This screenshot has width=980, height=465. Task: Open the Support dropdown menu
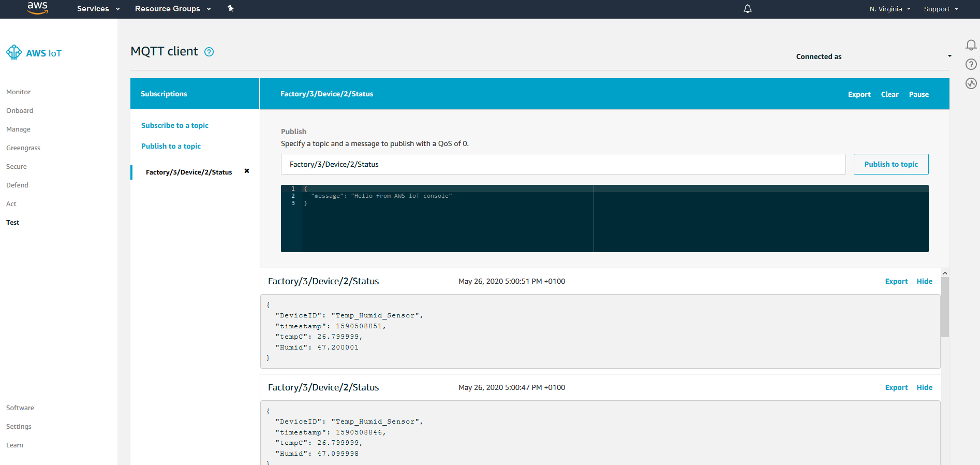(x=941, y=9)
